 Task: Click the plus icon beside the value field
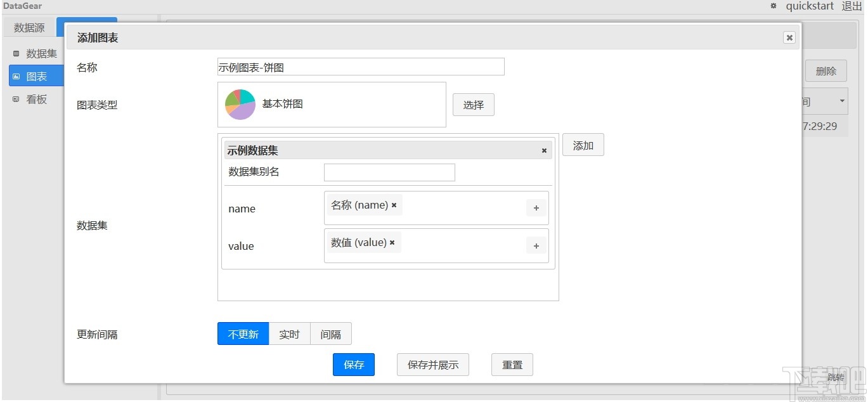tap(536, 245)
